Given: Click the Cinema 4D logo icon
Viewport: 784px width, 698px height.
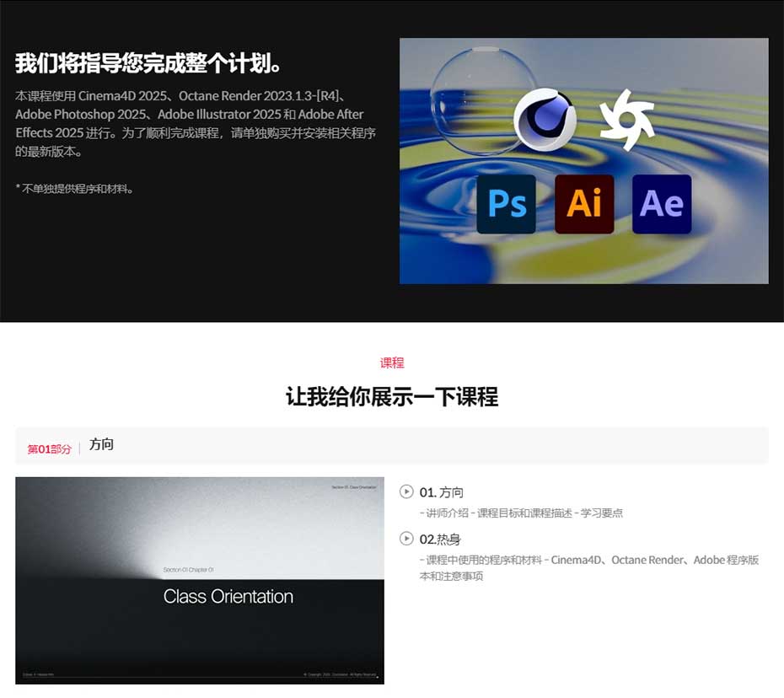Looking at the screenshot, I should (x=545, y=119).
